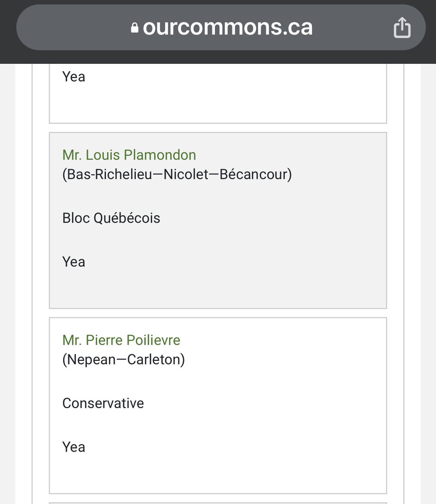This screenshot has width=436, height=504.
Task: Click the Yea vote under Conservative
Action: click(74, 447)
